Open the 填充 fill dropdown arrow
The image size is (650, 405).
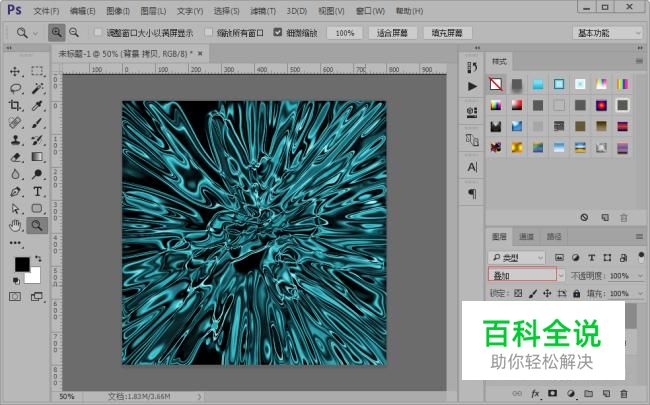click(640, 293)
